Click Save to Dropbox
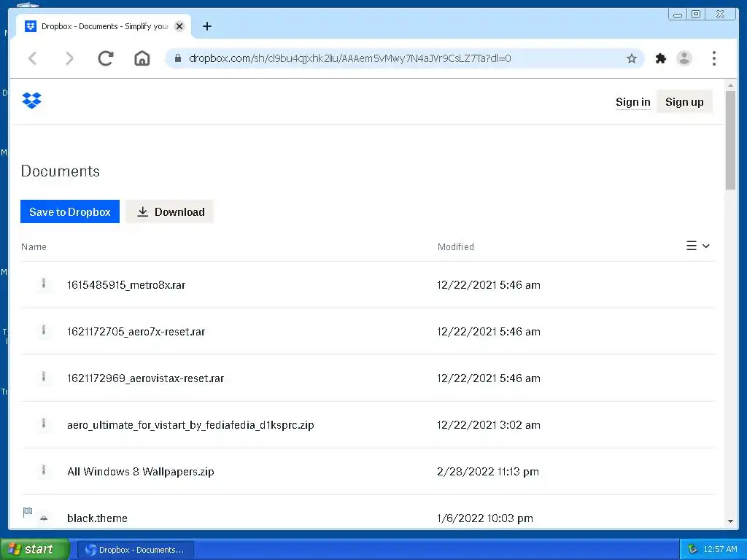Screen dimensions: 747x560 (70, 211)
